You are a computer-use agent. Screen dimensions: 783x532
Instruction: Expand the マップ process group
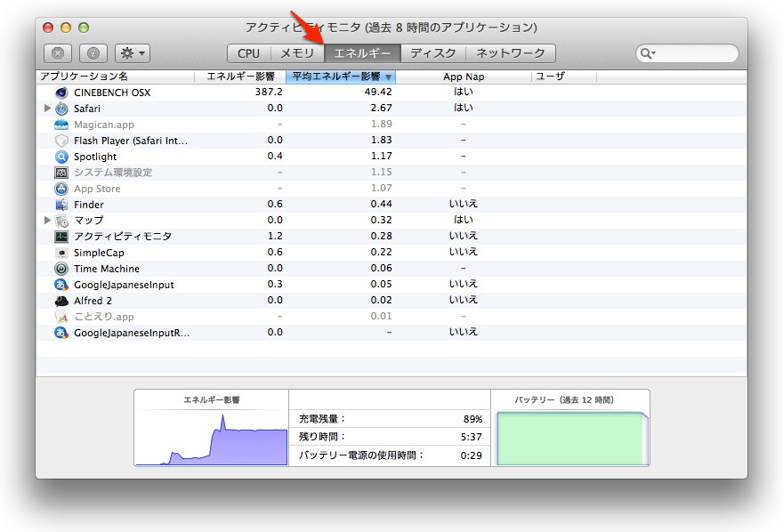47,220
